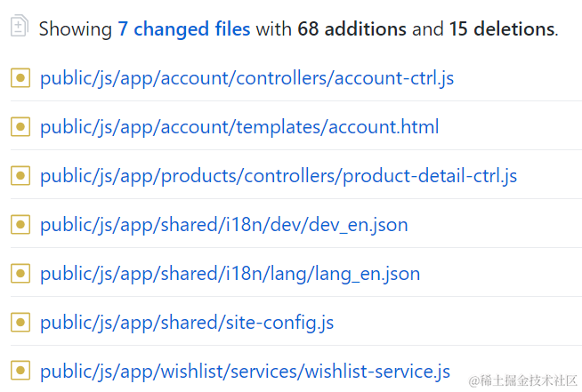Open lang_en.json language file link
The image size is (582, 392).
click(230, 274)
